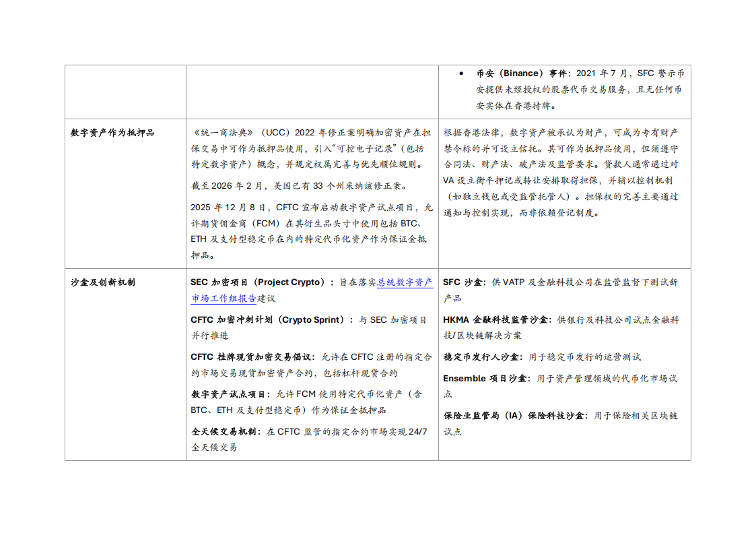Click bold label SFC 沙盒
The image size is (756, 535).
(462, 282)
